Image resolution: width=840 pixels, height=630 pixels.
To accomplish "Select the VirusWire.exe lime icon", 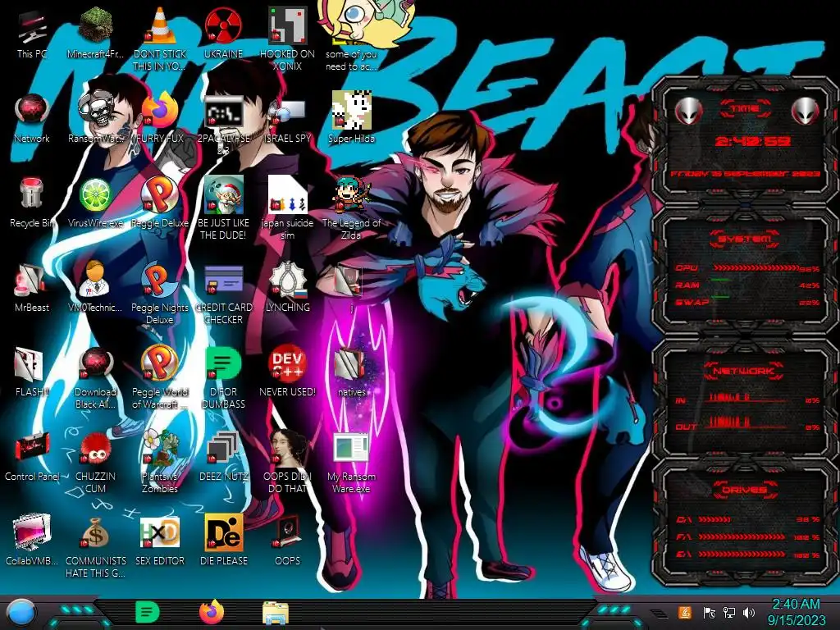I will click(95, 203).
